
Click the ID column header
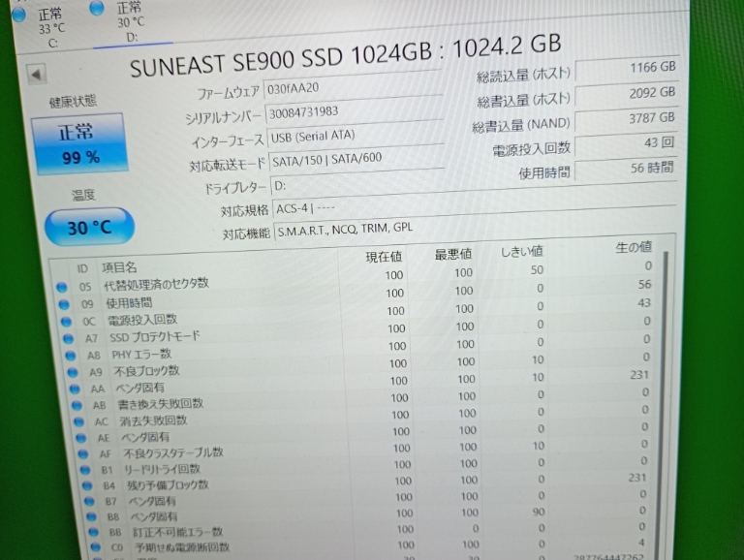(82, 268)
